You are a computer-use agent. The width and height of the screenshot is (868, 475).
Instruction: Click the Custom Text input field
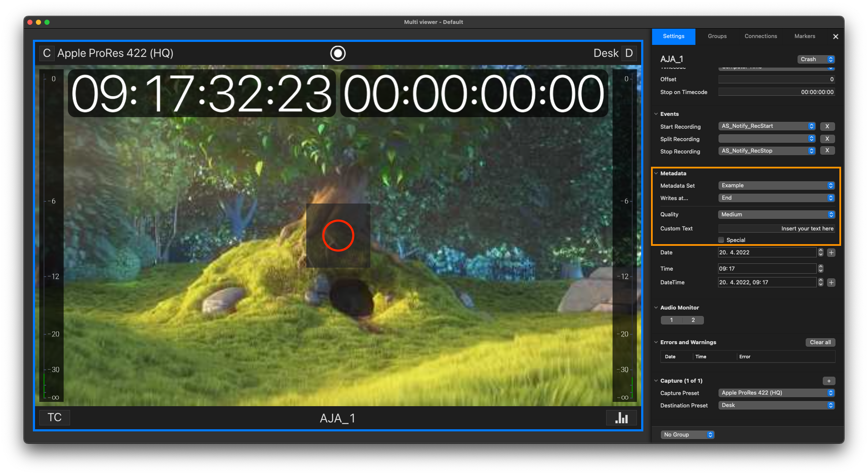pos(777,229)
